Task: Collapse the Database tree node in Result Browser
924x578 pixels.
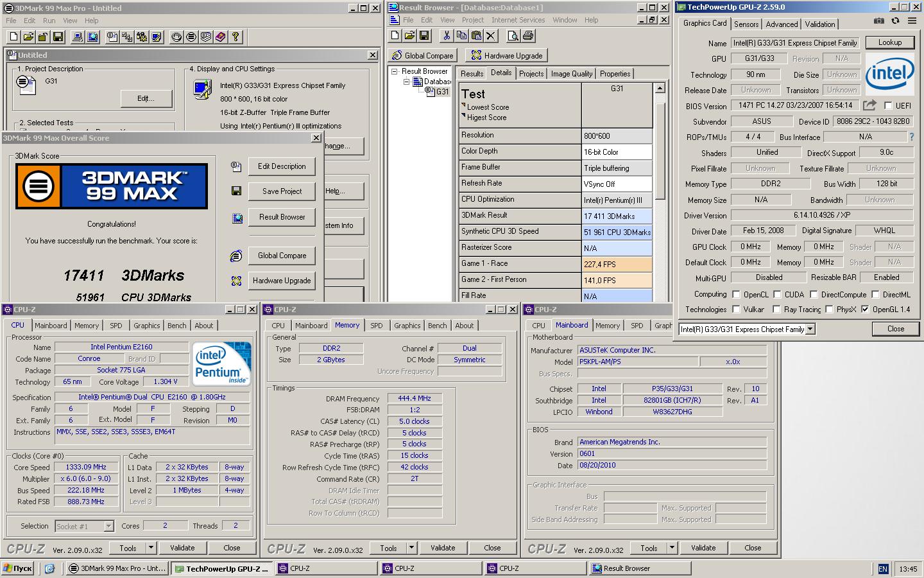Action: click(406, 82)
